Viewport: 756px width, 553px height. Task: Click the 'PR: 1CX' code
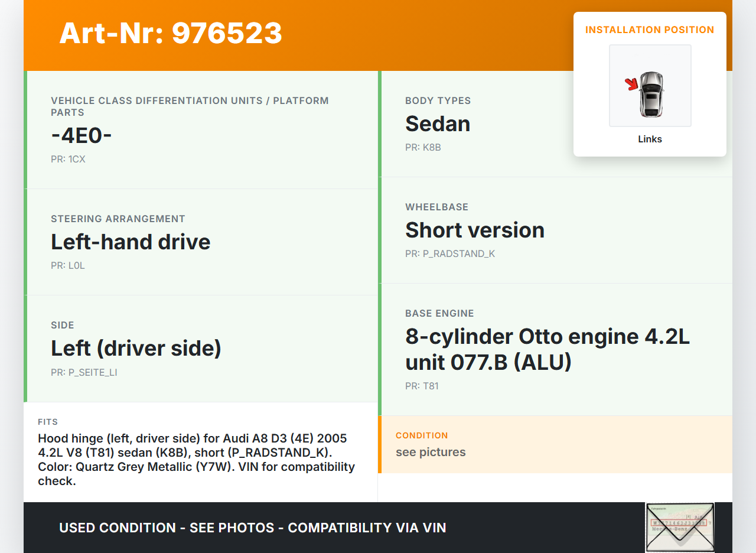coord(68,159)
